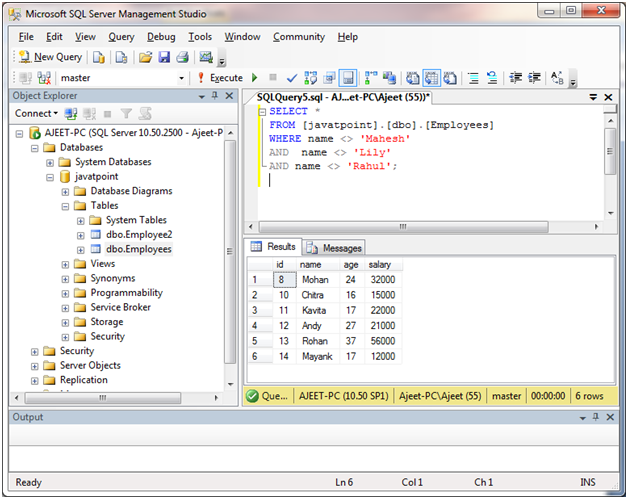Open the Connect dropdown in Object Explorer

36,114
